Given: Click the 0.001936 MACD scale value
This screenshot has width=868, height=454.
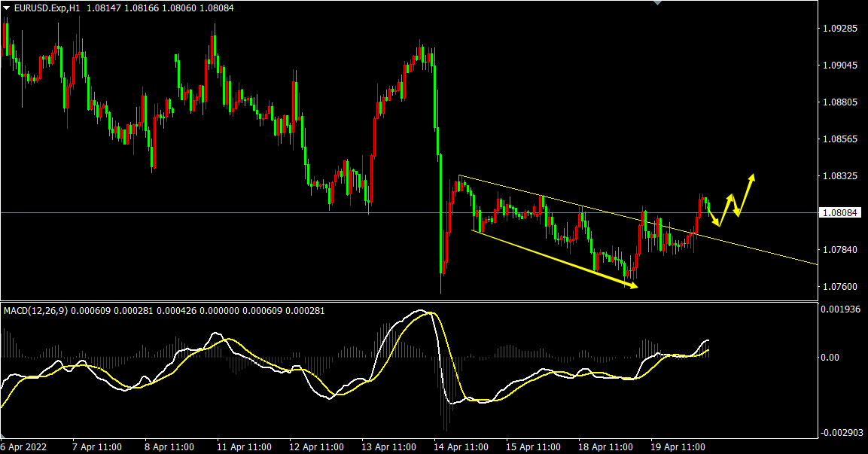Looking at the screenshot, I should [842, 309].
